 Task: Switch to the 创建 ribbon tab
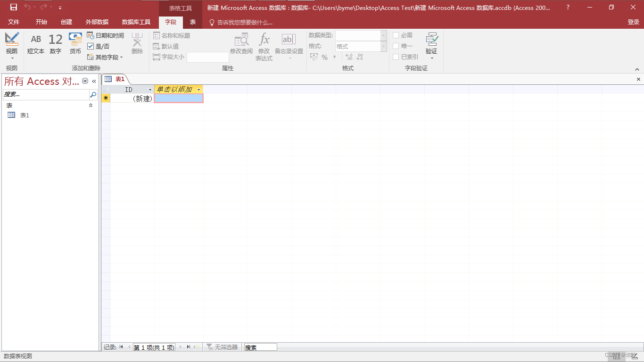[66, 22]
